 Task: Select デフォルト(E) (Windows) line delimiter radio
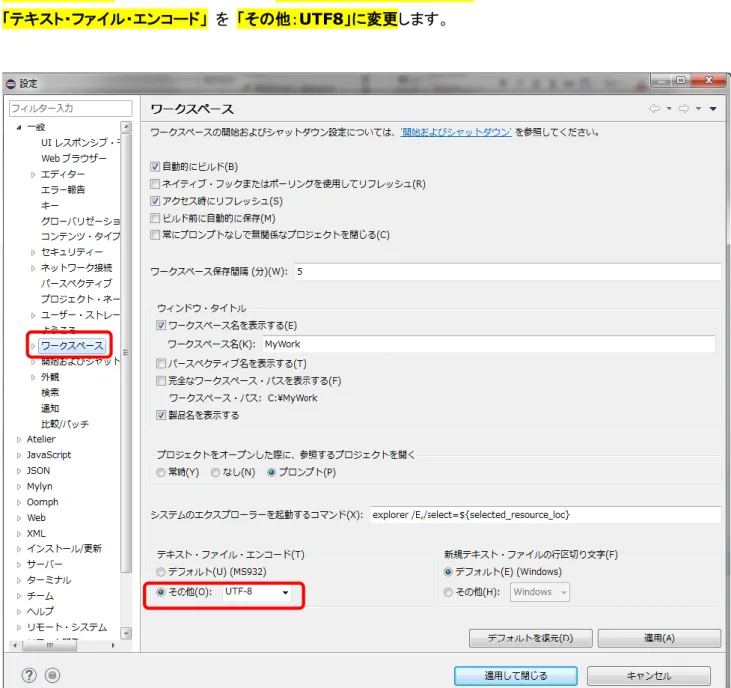tap(448, 571)
